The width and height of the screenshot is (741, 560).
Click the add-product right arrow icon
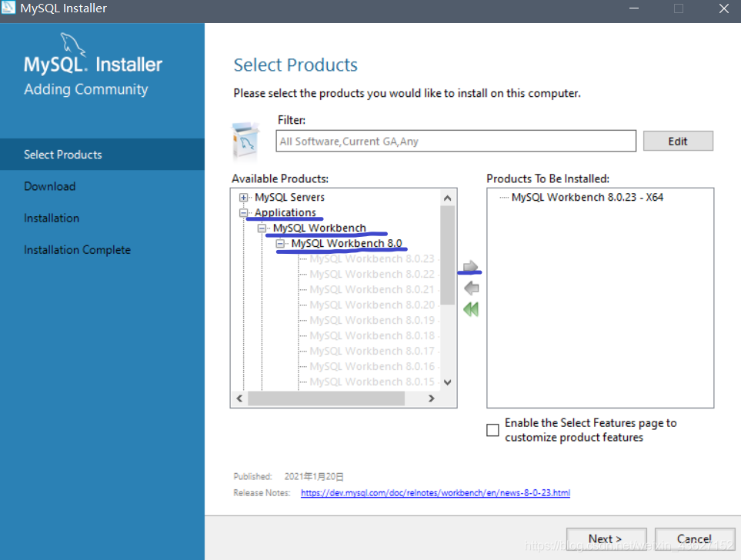[470, 266]
